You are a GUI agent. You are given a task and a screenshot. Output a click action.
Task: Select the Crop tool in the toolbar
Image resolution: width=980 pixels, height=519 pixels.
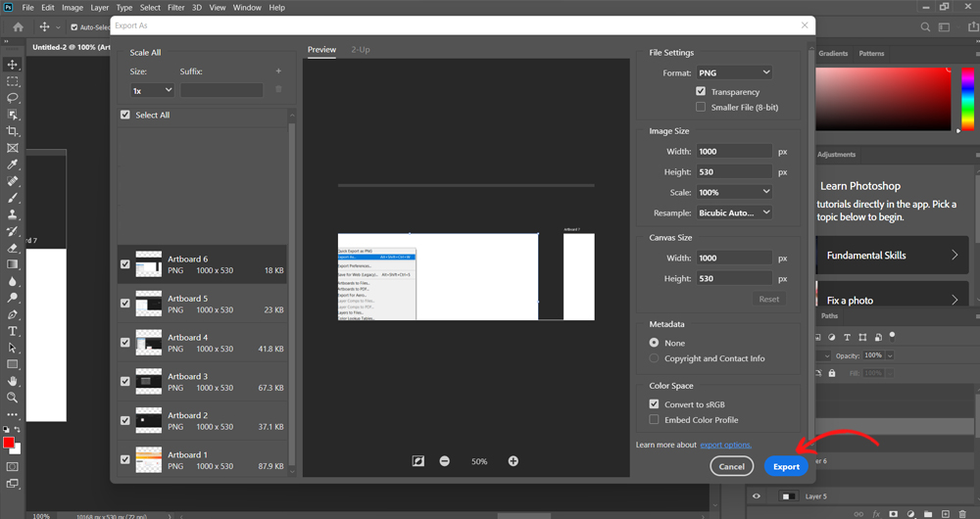(13, 131)
